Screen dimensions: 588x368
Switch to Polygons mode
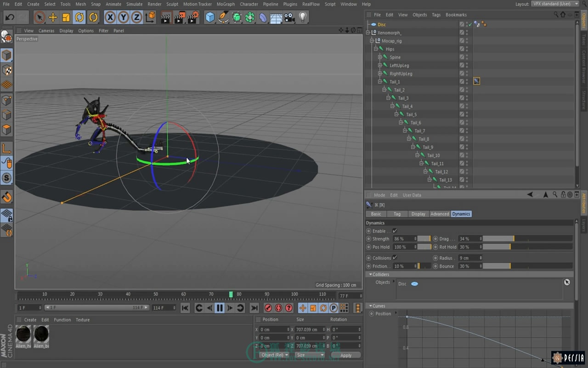click(x=7, y=129)
